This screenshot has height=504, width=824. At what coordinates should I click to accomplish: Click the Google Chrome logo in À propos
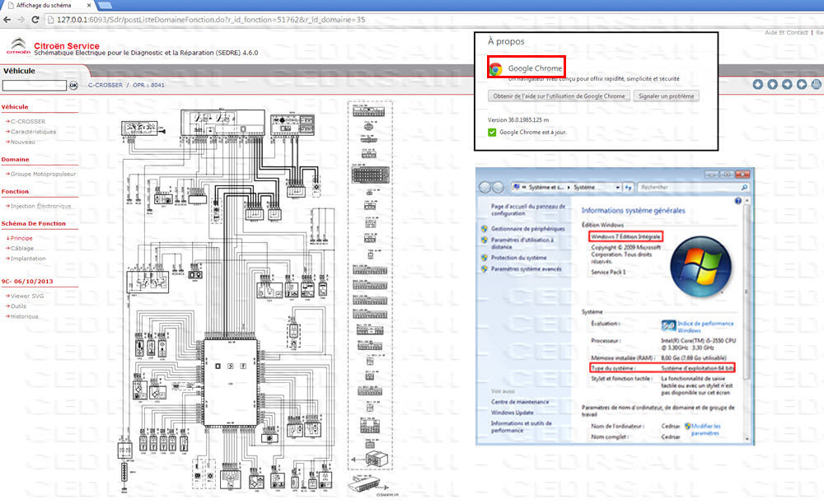pyautogui.click(x=495, y=69)
